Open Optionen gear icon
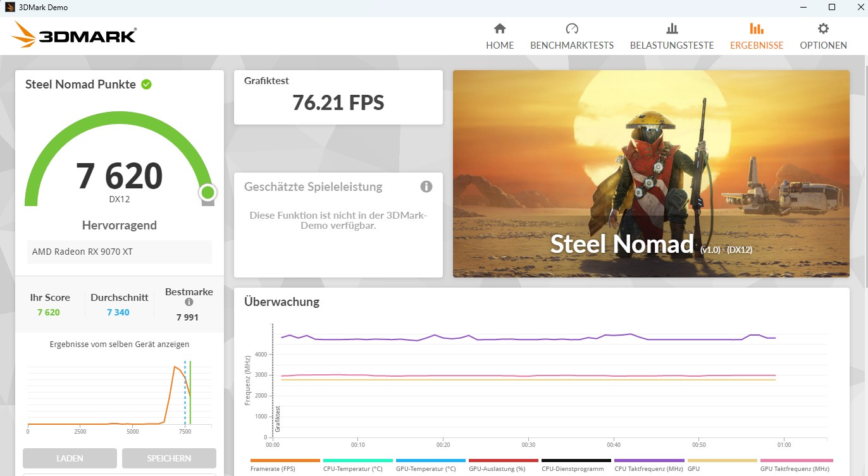This screenshot has height=476, width=868. 823,28
